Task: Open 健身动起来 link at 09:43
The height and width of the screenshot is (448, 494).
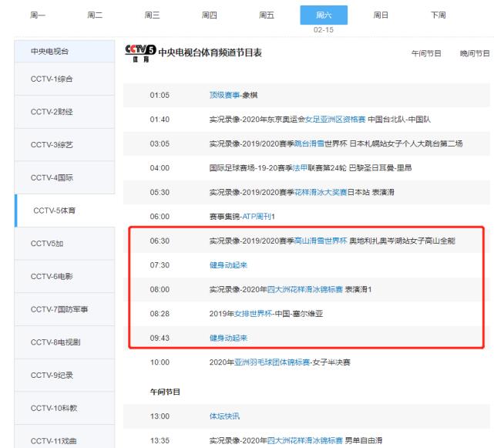Action: click(x=228, y=338)
